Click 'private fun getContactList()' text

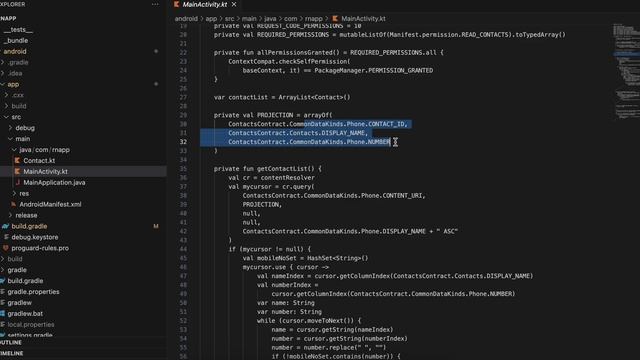[x=267, y=169]
